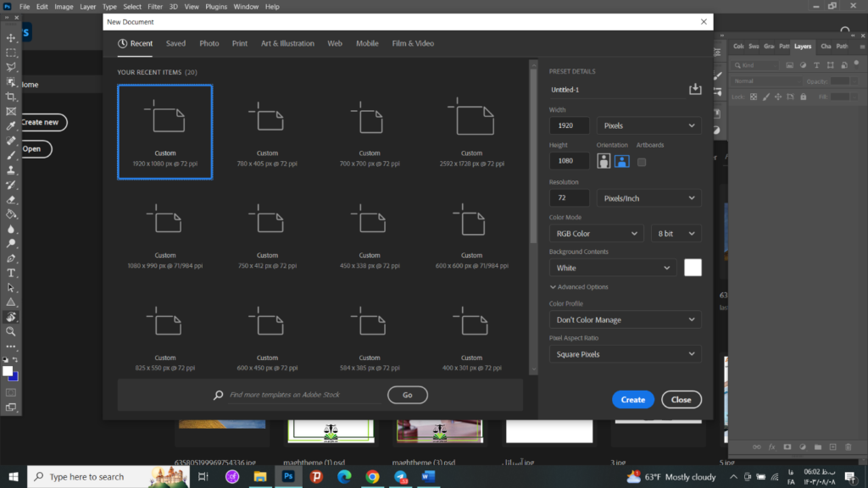Switch to the Print tab

coord(240,43)
